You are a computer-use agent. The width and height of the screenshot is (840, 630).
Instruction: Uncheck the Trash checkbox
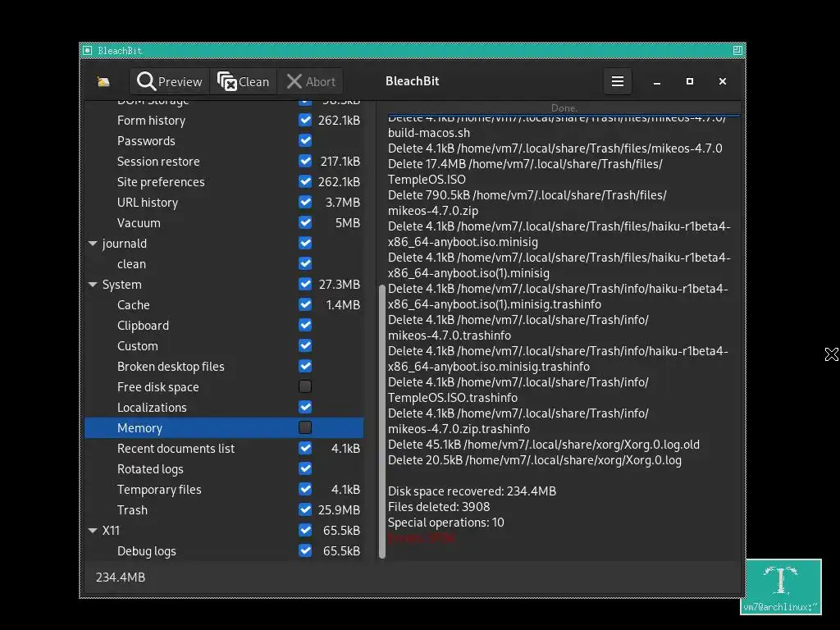305,509
